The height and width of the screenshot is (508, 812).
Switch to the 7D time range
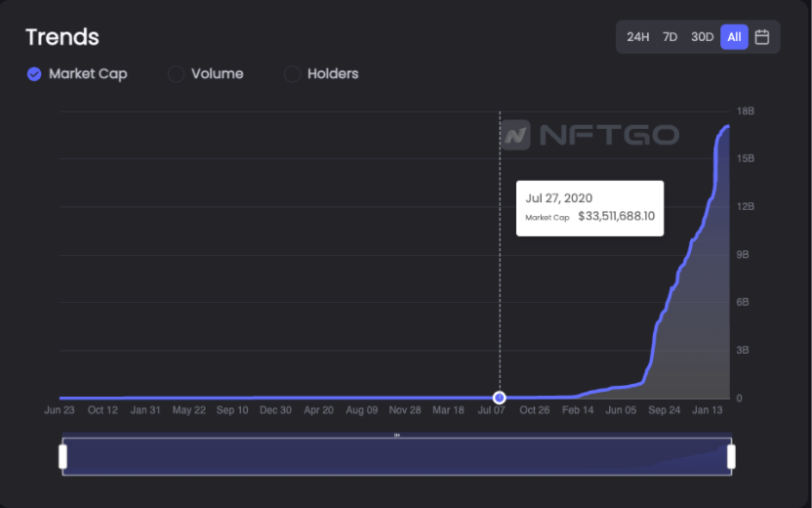[x=670, y=37]
